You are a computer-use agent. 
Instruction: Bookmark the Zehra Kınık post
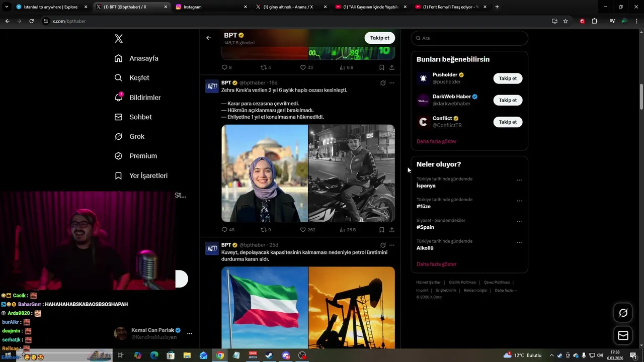tap(382, 230)
